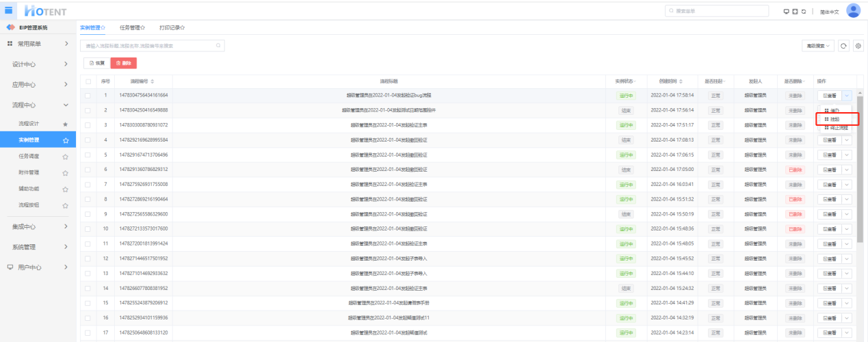
Task: Click 查看 button for row 1
Action: tap(830, 95)
